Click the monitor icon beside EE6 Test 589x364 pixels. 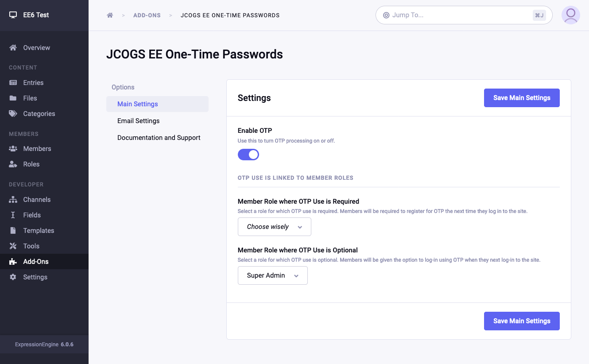coord(13,15)
